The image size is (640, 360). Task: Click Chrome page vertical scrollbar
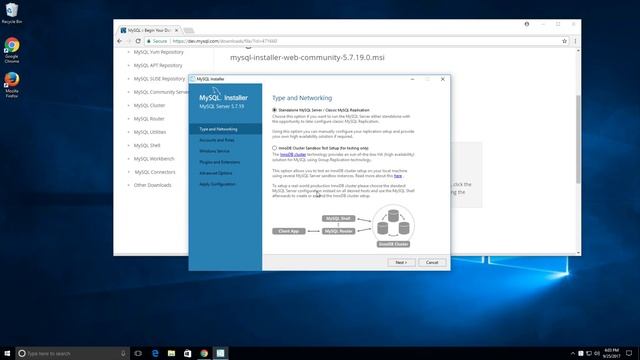click(578, 139)
